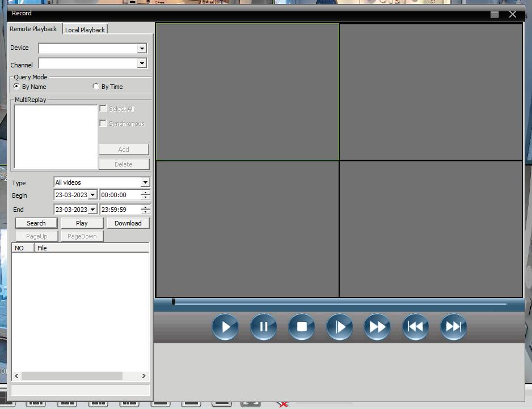Screen dimensions: 532x409
Task: Click the status text field below file list
Action: pyautogui.click(x=81, y=390)
